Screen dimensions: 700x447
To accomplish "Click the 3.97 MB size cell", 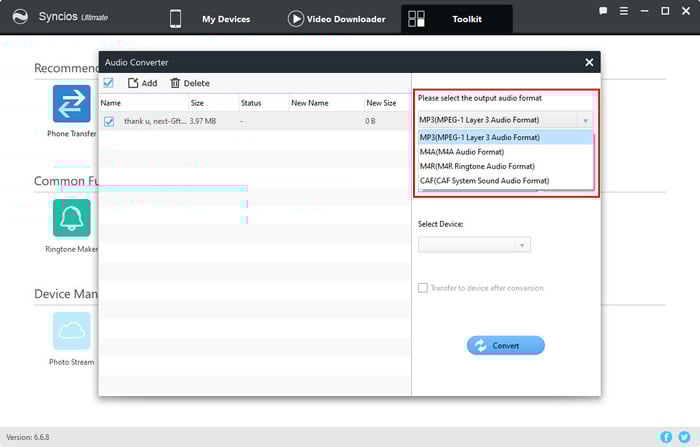I will pyautogui.click(x=203, y=121).
